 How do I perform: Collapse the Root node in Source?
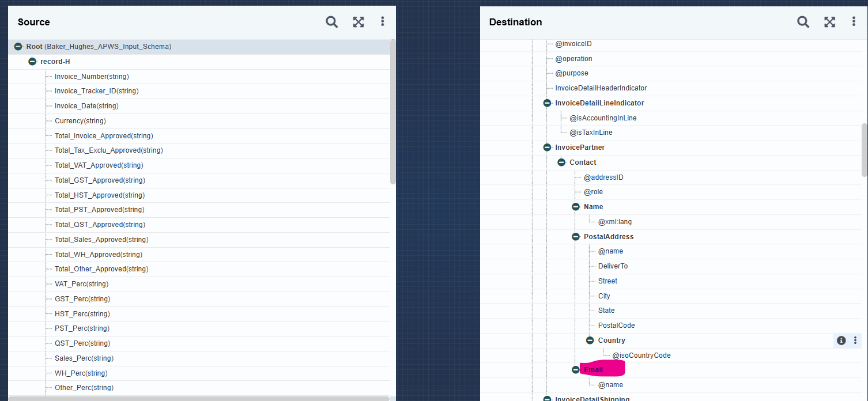[18, 47]
